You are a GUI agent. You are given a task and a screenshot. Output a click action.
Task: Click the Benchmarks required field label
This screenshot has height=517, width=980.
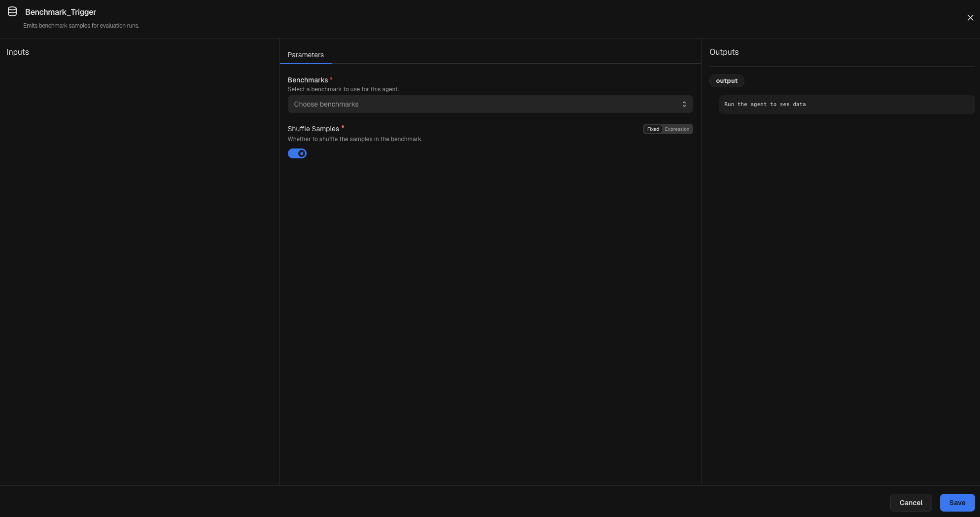point(307,79)
